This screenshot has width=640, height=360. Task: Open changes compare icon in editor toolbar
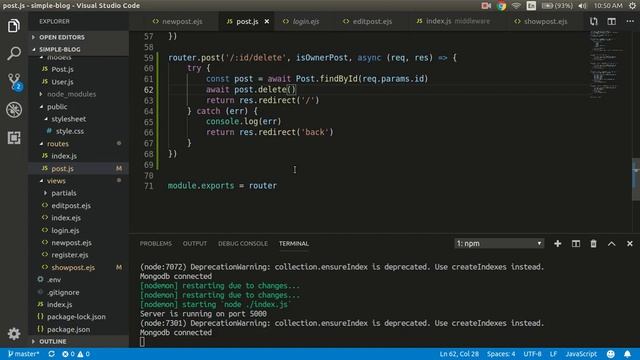tap(593, 21)
